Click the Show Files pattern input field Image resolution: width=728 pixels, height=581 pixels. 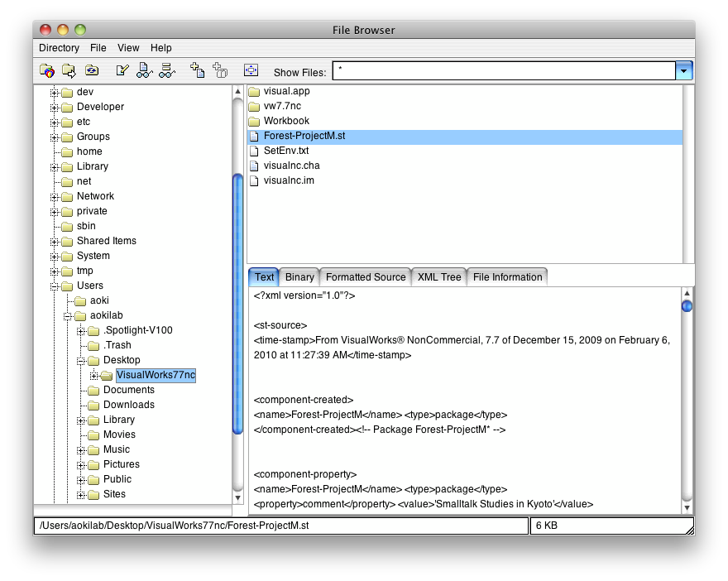point(504,71)
